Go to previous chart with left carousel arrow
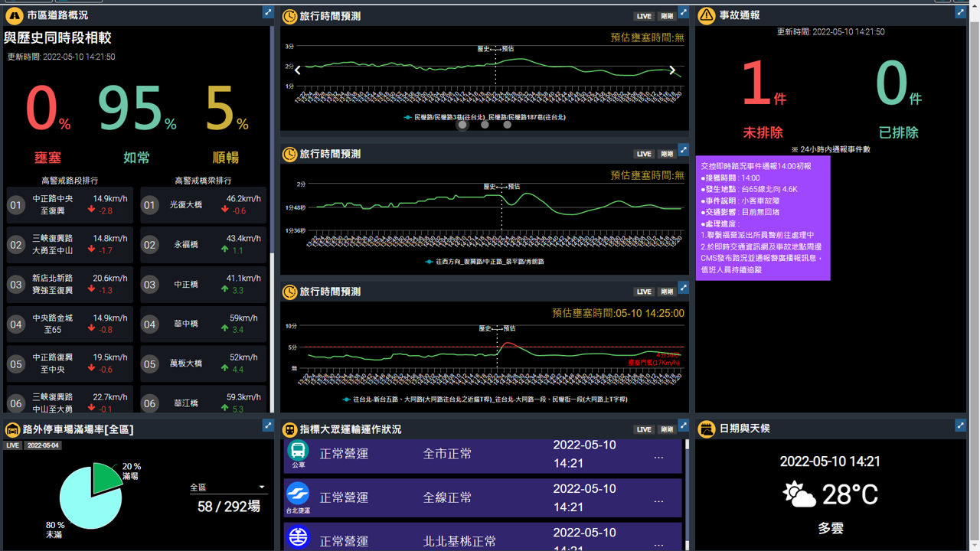Screen dimensions: 980x551 coord(298,70)
